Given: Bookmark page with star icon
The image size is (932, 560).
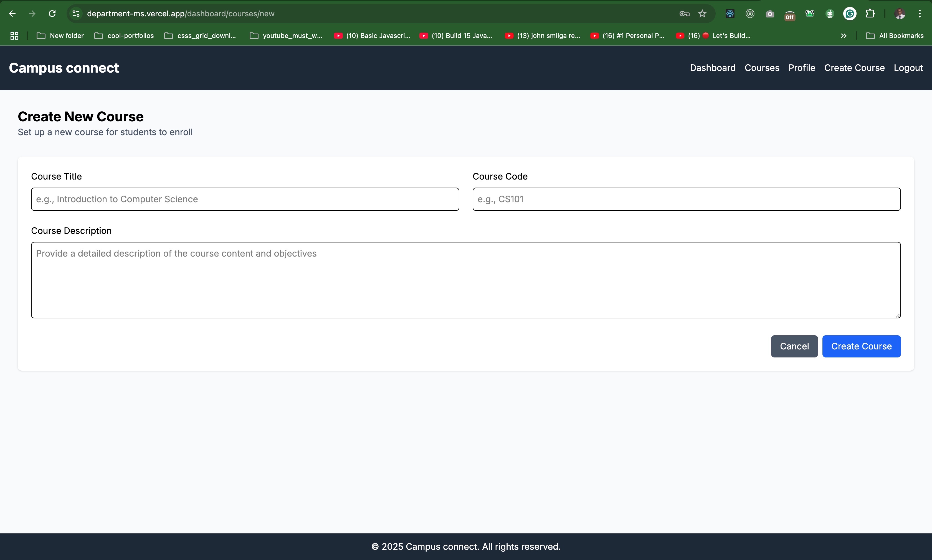Looking at the screenshot, I should tap(702, 14).
